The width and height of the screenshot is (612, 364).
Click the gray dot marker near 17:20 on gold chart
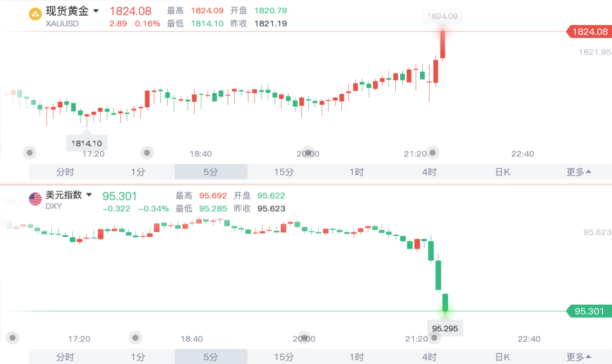pyautogui.click(x=30, y=153)
